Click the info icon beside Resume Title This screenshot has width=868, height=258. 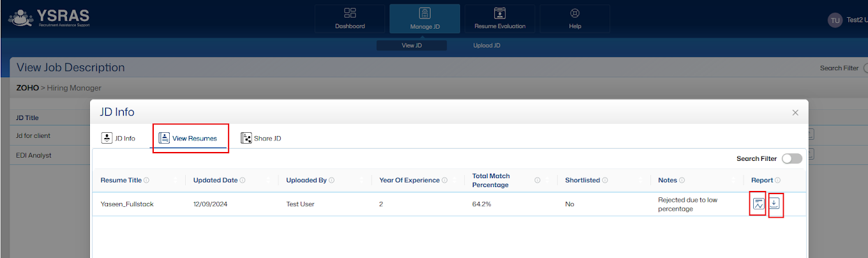coord(147,180)
